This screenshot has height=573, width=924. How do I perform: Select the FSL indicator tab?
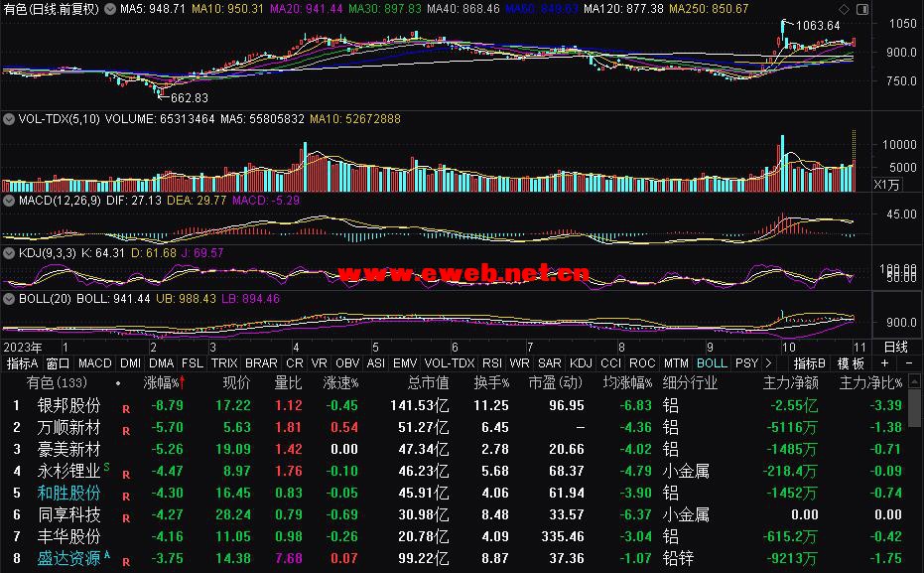(x=193, y=363)
